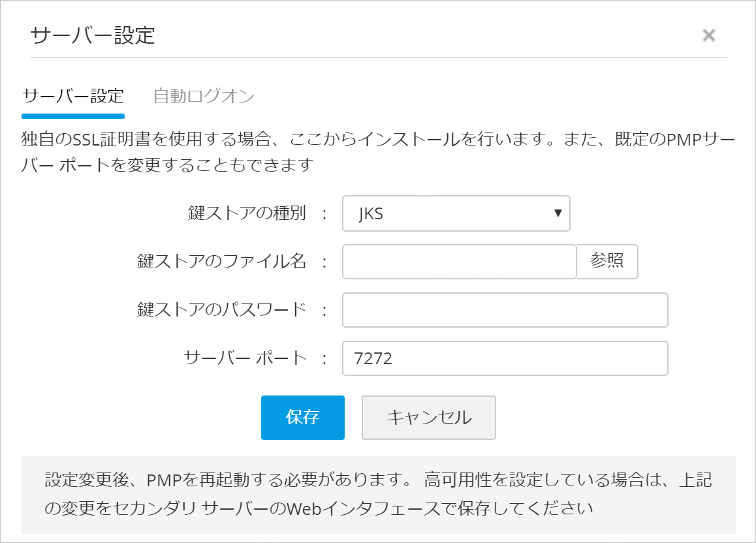Close the サーバー設定 dialog with X
This screenshot has height=543, width=756.
[x=708, y=35]
